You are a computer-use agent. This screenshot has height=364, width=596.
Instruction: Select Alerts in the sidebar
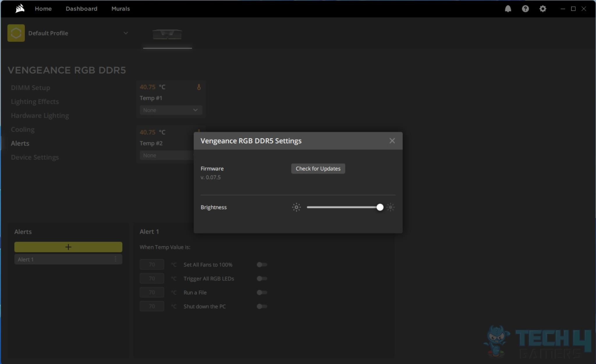click(20, 143)
